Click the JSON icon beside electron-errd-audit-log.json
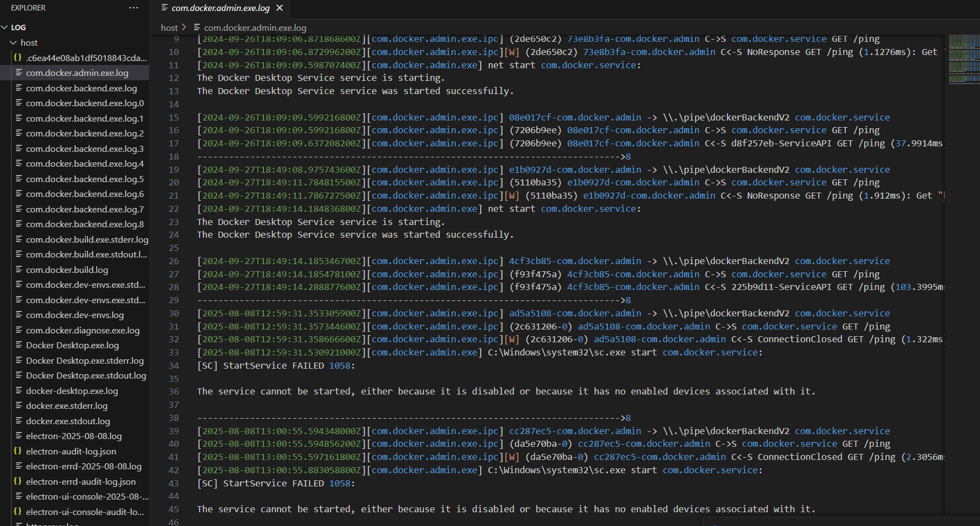Image resolution: width=980 pixels, height=526 pixels. coord(18,481)
